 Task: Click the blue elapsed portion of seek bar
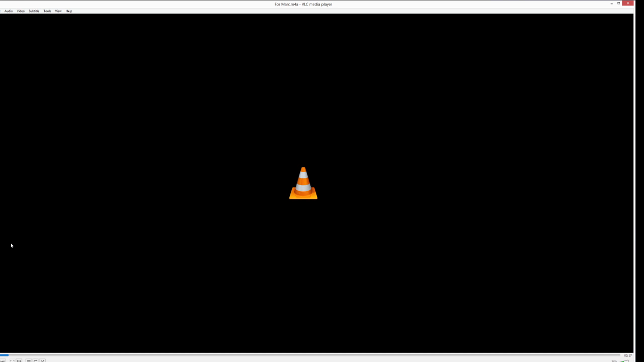4,355
